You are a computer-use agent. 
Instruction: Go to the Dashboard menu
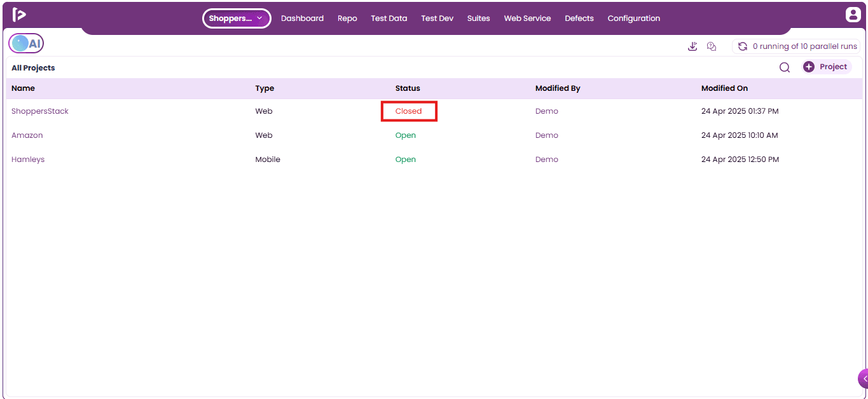(302, 18)
